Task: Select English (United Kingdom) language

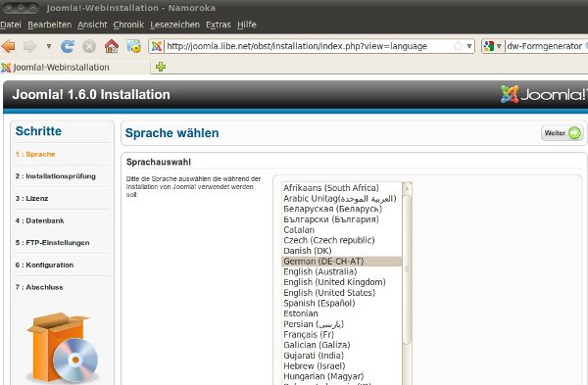Action: (x=342, y=282)
